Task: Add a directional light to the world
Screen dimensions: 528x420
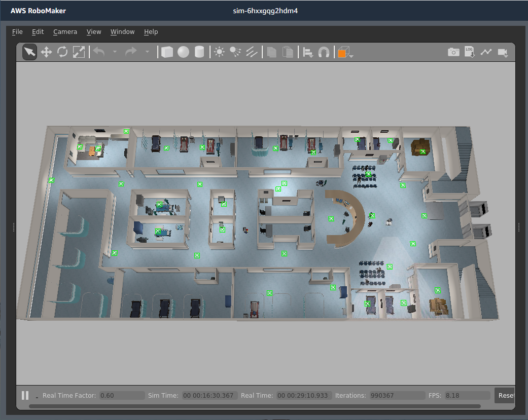Action: pos(252,52)
